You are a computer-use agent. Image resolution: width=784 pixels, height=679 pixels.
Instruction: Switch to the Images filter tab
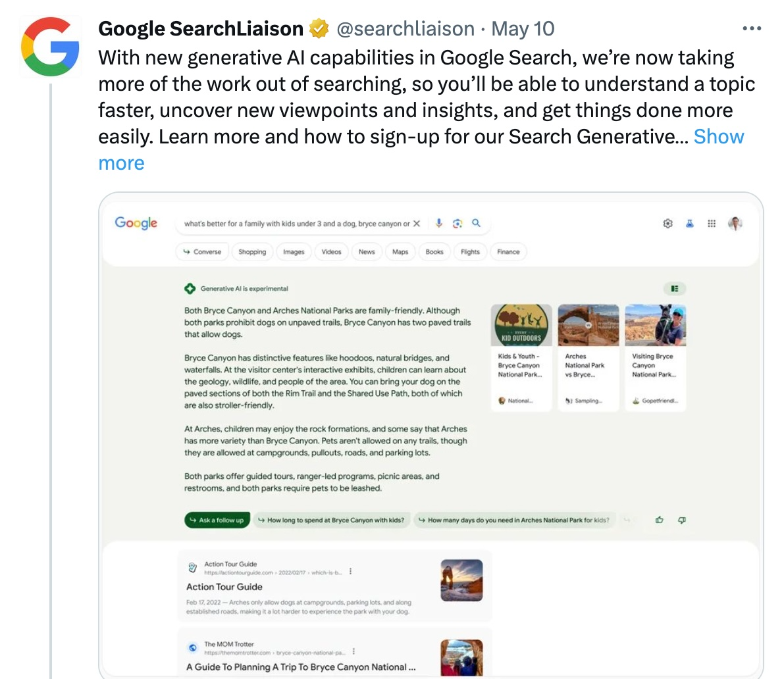coord(294,252)
